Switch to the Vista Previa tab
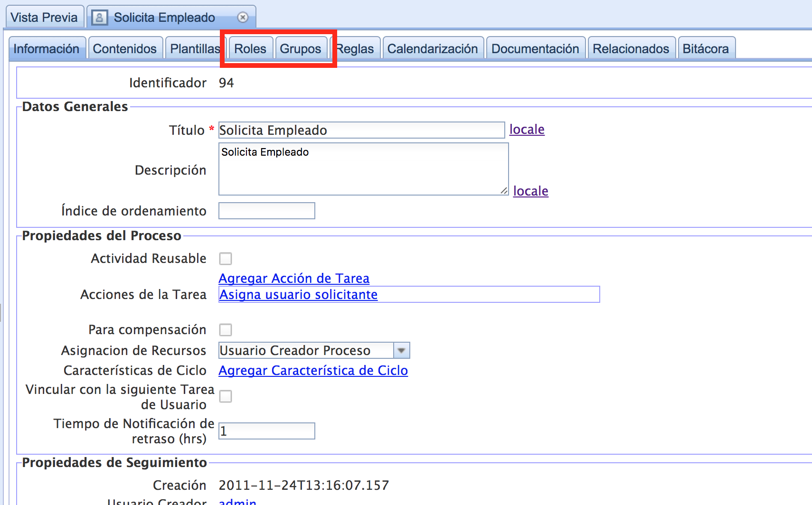Image resolution: width=812 pixels, height=505 pixels. tap(44, 18)
